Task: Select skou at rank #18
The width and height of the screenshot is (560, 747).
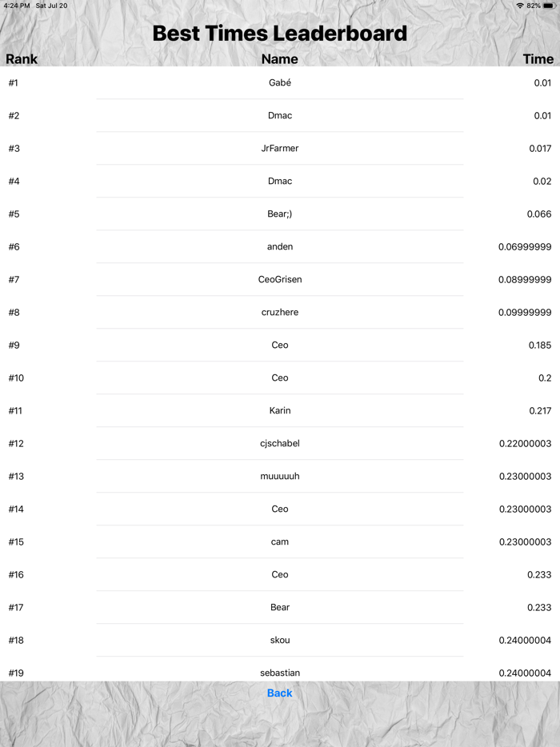Action: 280,640
